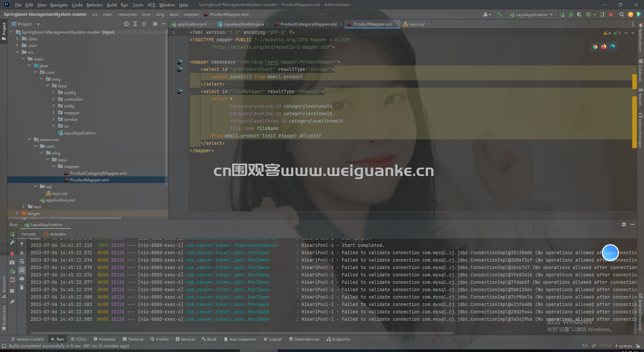This screenshot has width=644, height=352.
Task: Click the console horizontal scrollbar
Action: click(241, 333)
